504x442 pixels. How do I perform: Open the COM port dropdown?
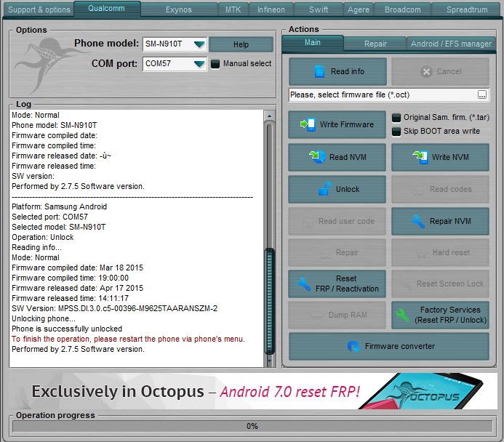199,63
